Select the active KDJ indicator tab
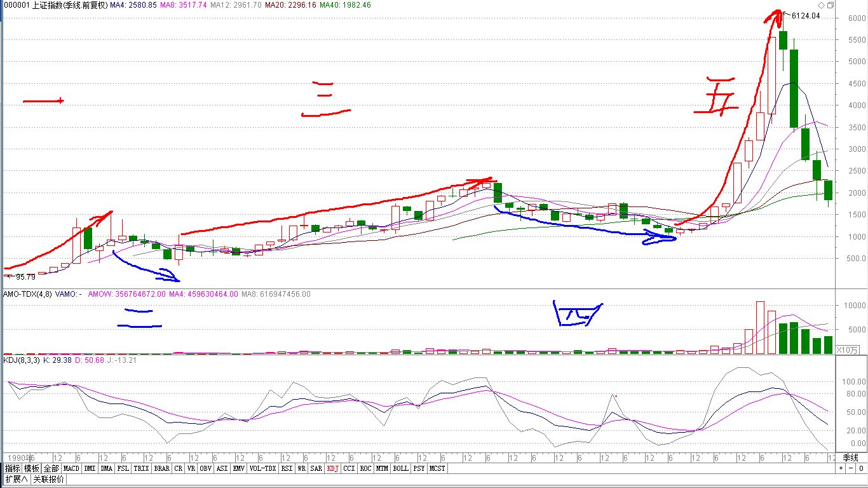The height and width of the screenshot is (488, 868). [x=333, y=468]
